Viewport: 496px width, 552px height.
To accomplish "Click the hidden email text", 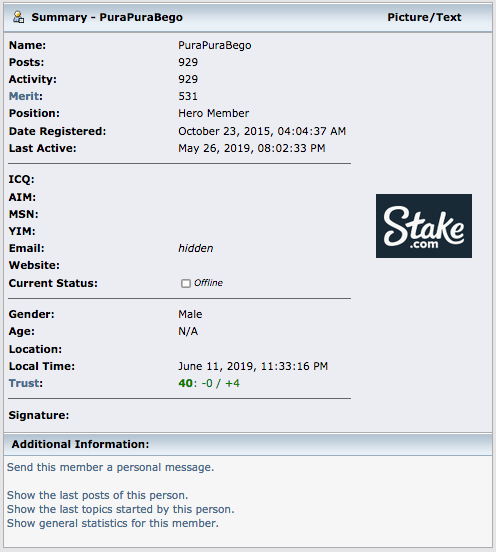I will (x=196, y=248).
